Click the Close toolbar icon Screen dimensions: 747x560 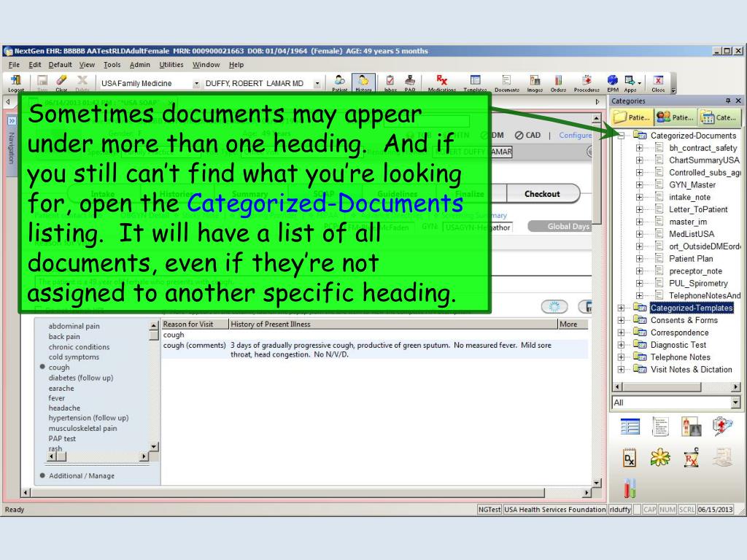pyautogui.click(x=659, y=83)
